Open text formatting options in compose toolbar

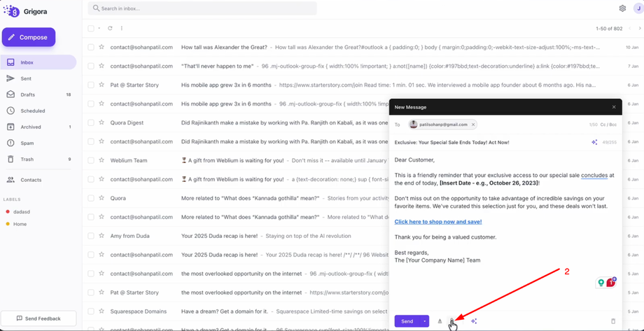[x=440, y=321]
